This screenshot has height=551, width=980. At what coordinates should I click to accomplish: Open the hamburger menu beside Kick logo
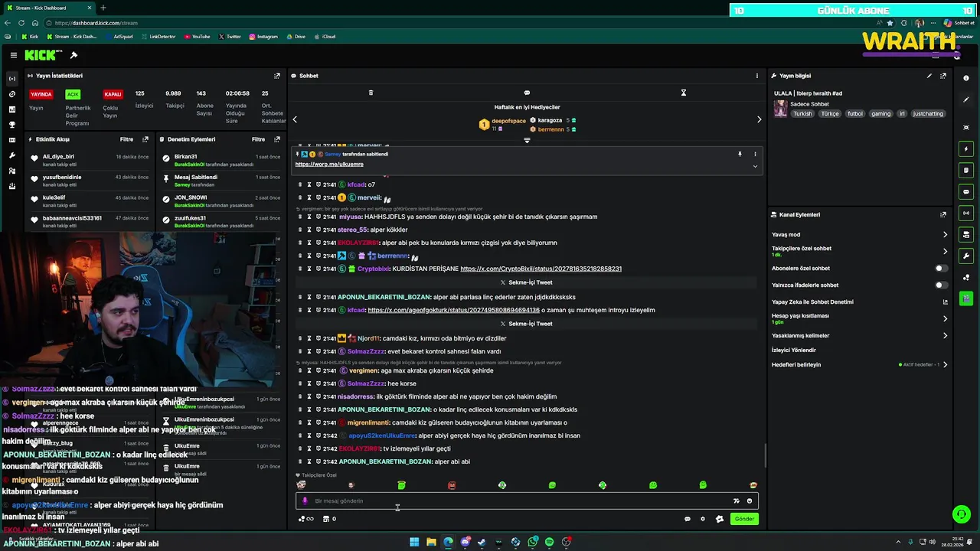13,55
